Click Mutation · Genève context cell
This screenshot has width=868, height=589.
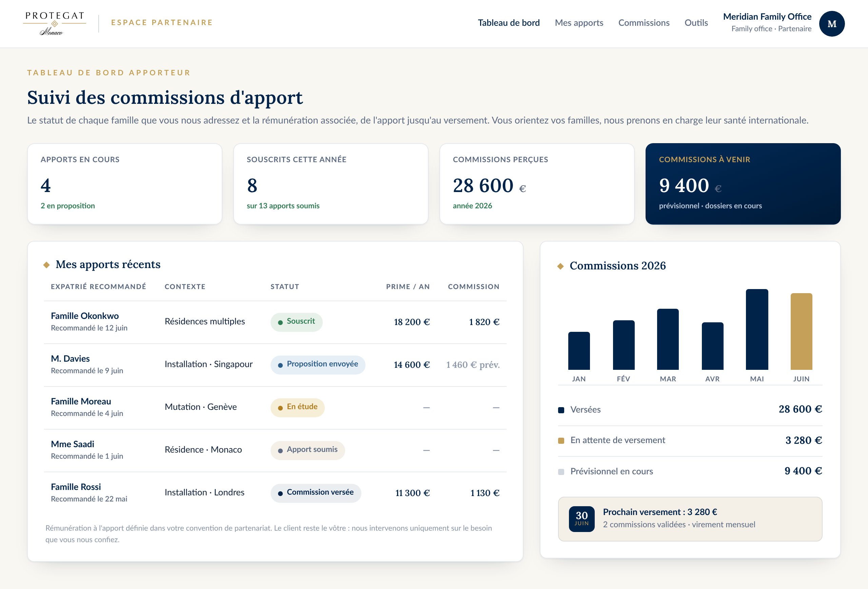[x=201, y=407]
